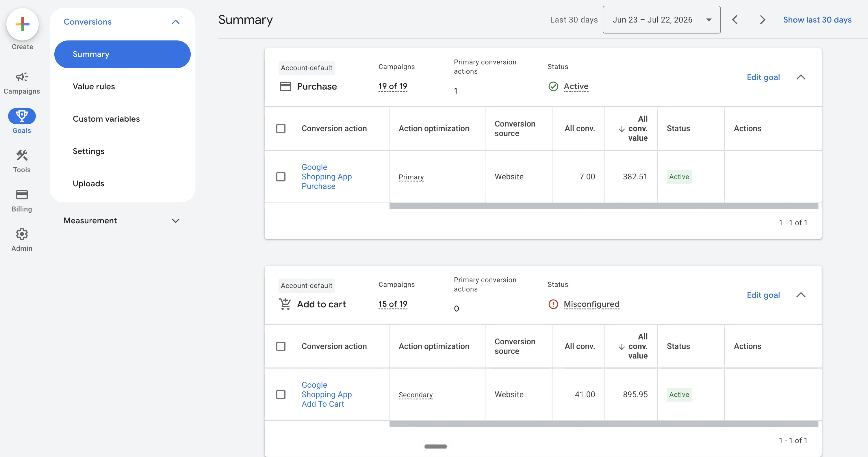This screenshot has width=868, height=457.
Task: Click Add to cart table horizontal scrollbar
Action: [x=604, y=424]
